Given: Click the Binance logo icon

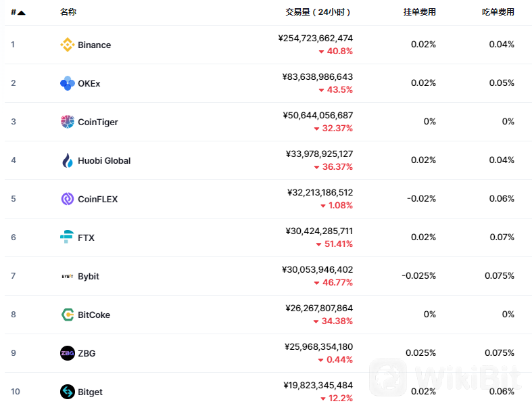Looking at the screenshot, I should coord(67,45).
